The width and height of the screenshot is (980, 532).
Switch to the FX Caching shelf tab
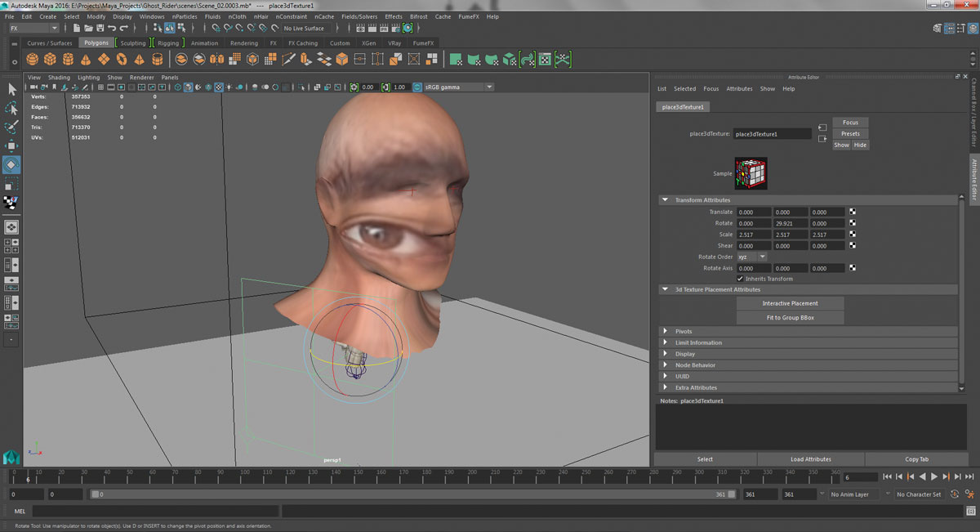coord(303,42)
